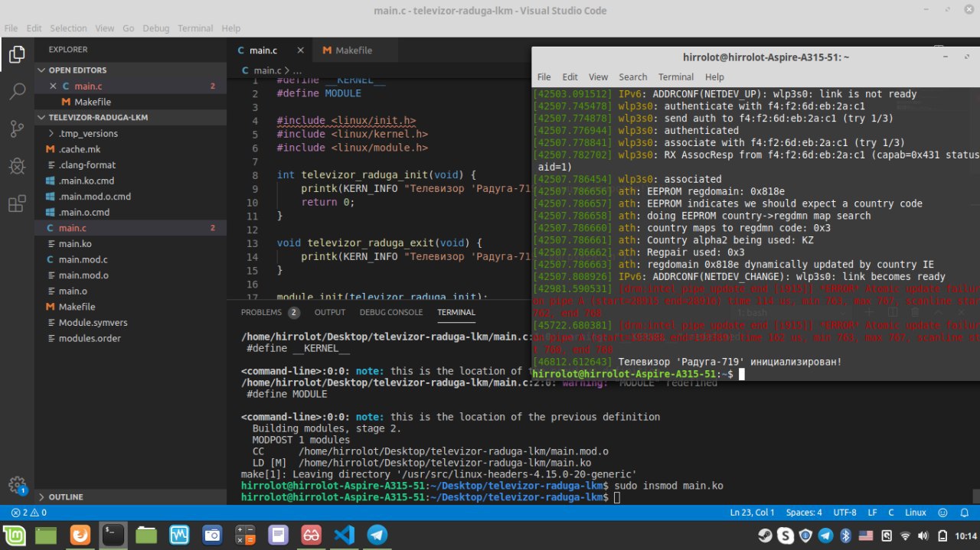Open the system monitor taskbar icon
This screenshot has height=550, width=980.
click(179, 535)
